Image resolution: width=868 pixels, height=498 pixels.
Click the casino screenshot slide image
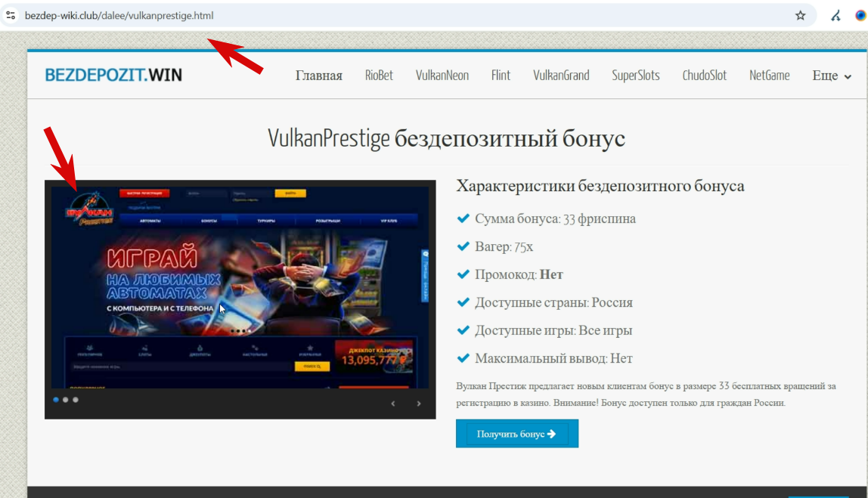coord(240,287)
